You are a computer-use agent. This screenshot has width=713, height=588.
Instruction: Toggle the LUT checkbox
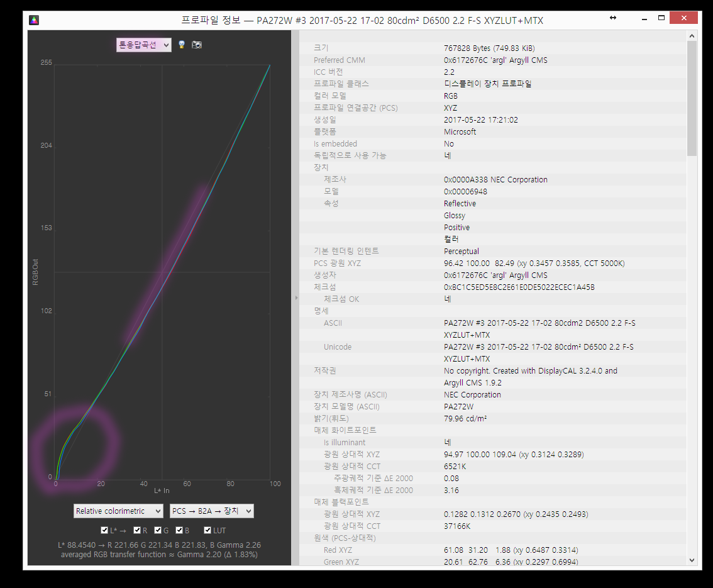coord(207,531)
